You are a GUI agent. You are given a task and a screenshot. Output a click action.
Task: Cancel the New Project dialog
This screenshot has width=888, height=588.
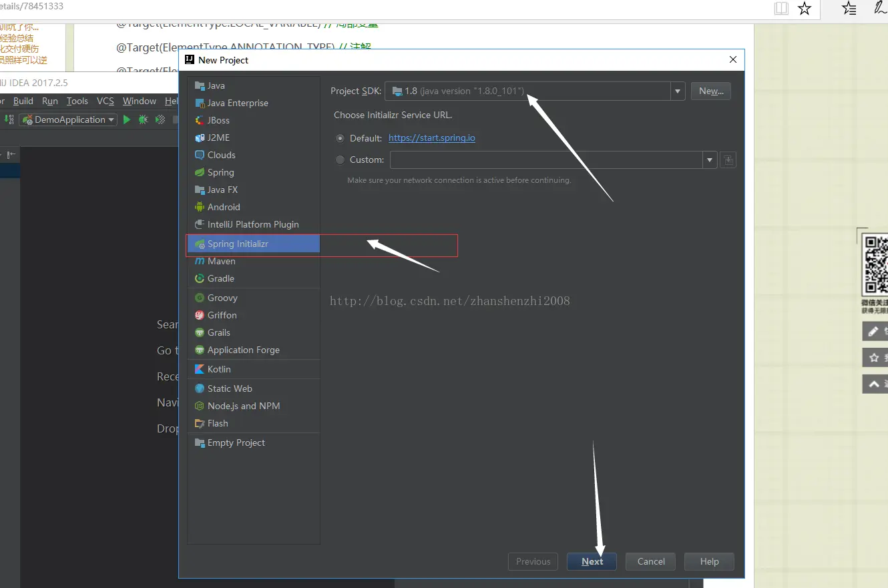click(x=651, y=561)
